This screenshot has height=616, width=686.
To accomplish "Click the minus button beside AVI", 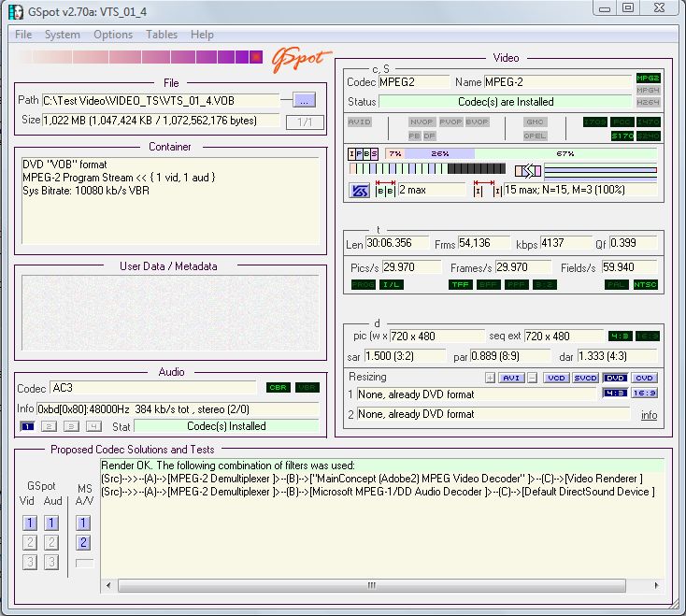I will (x=532, y=378).
